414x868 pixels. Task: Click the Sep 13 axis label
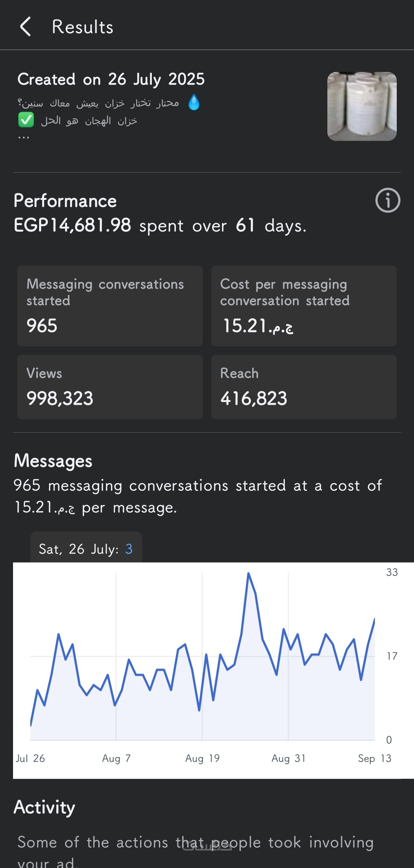[x=374, y=758]
